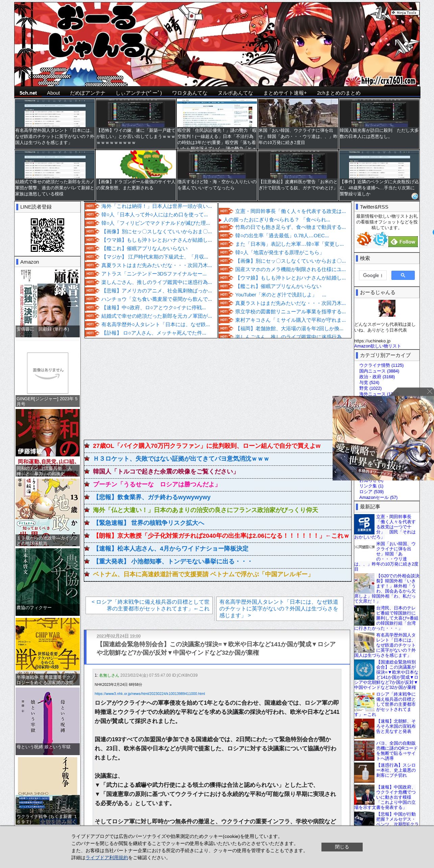
Task: Click the LINE reader registration QR code
Action: [47, 235]
